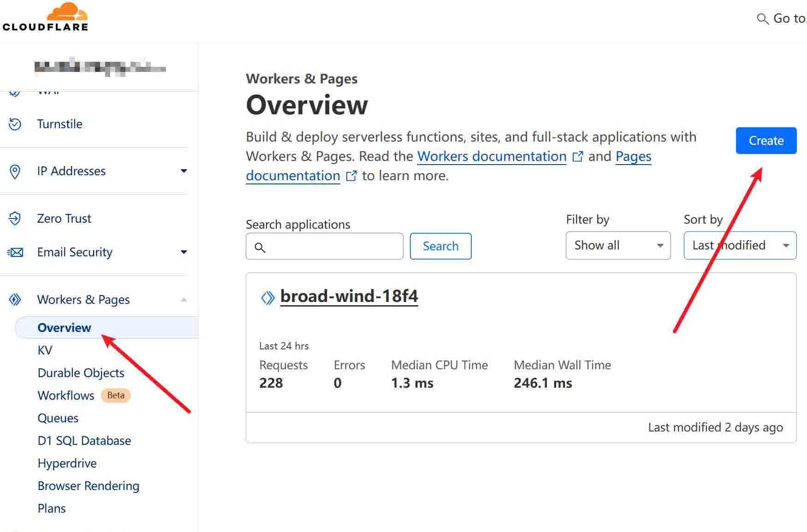Click the IP Addresses location pin icon
This screenshot has width=807, height=532.
15,171
